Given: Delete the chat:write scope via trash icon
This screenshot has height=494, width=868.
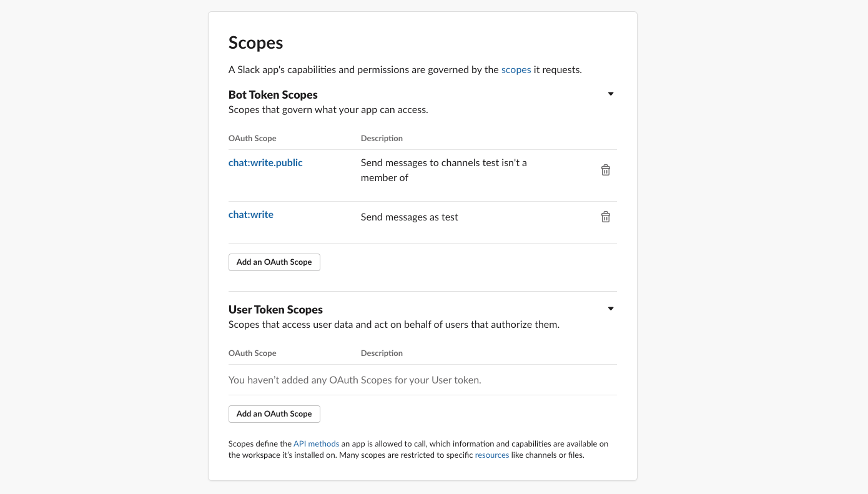Looking at the screenshot, I should (x=605, y=216).
